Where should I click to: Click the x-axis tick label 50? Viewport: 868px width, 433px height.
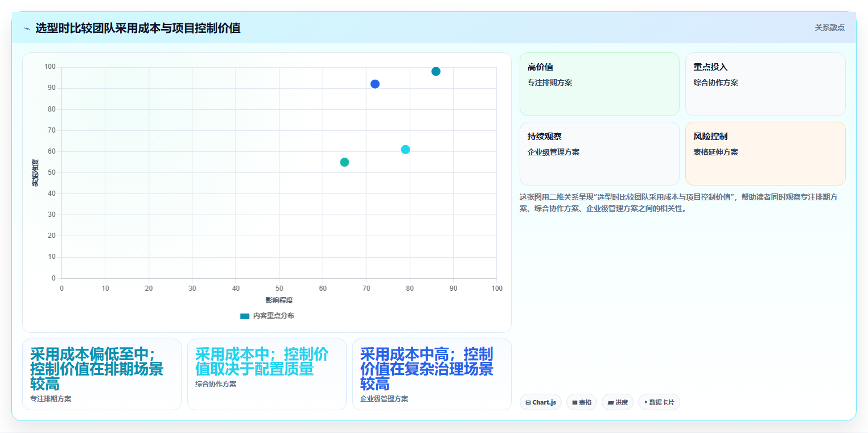[x=279, y=288]
